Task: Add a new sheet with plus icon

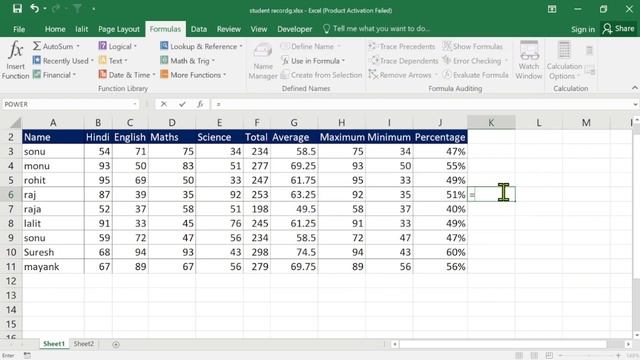Action: 116,344
